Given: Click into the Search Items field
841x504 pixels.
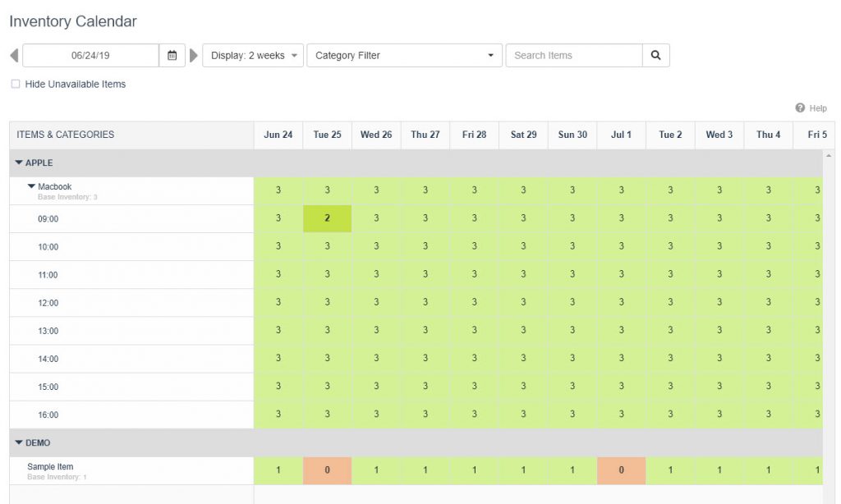Looking at the screenshot, I should (574, 55).
